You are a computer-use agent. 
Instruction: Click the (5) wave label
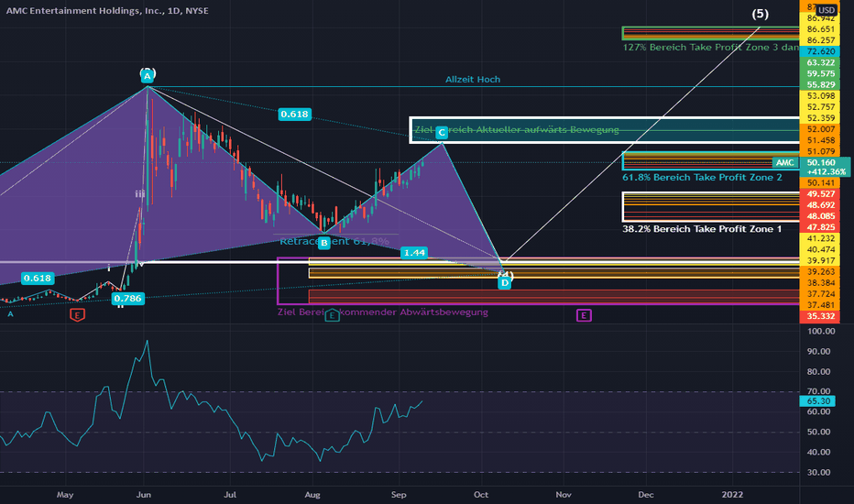tap(761, 14)
